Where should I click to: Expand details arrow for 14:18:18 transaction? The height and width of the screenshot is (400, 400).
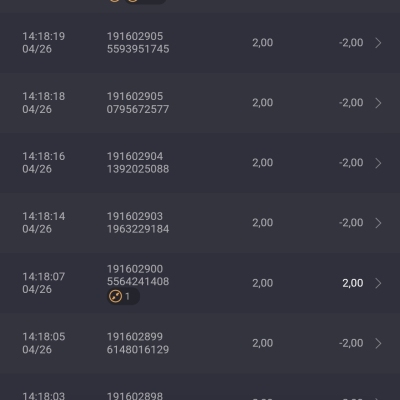pyautogui.click(x=378, y=103)
